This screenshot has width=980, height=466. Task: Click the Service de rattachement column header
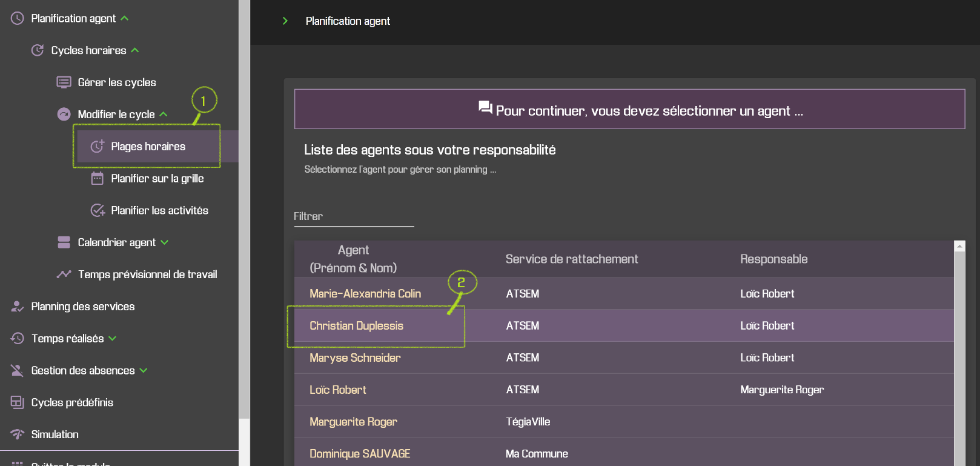point(572,259)
